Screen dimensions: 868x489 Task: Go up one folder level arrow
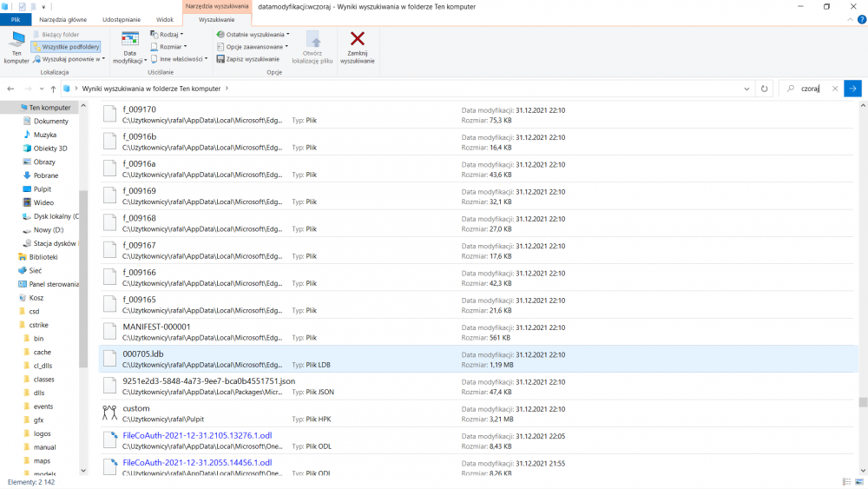(53, 89)
